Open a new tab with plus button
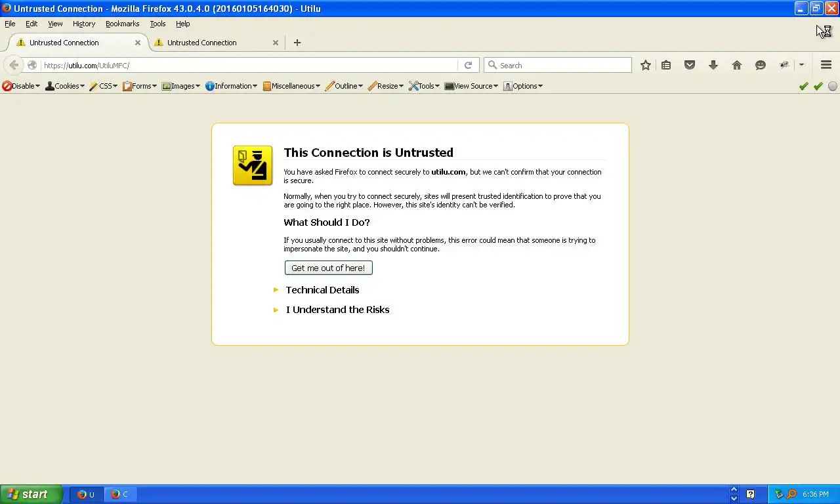Viewport: 840px width, 504px height. 297,43
